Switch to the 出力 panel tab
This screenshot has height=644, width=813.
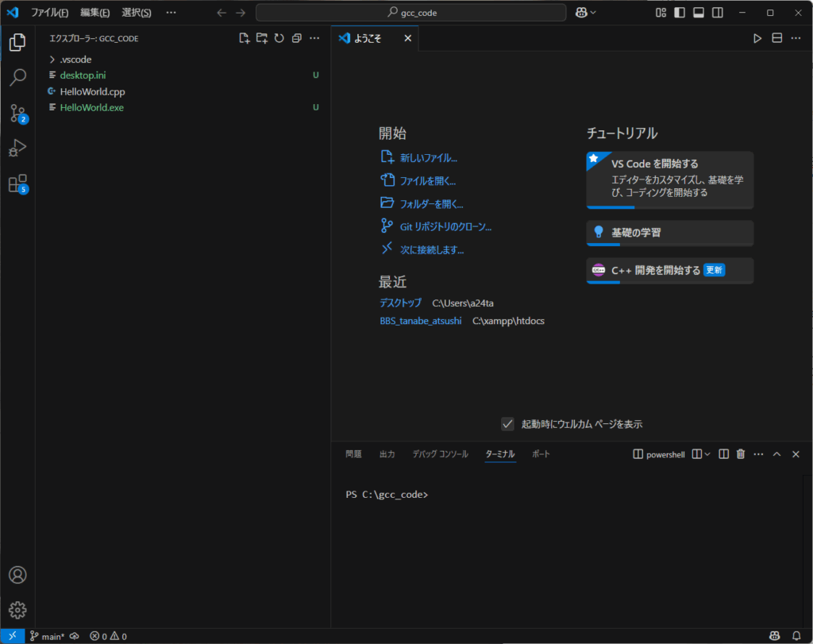click(x=387, y=454)
